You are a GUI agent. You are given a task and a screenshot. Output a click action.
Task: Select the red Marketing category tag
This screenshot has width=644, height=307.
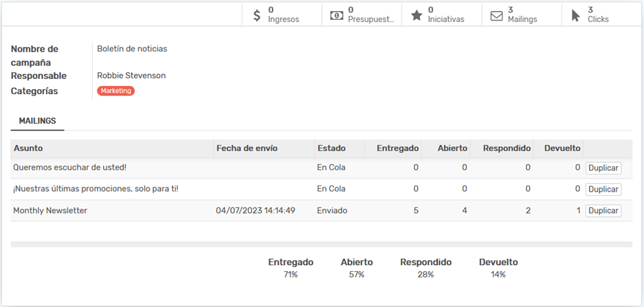coord(116,91)
